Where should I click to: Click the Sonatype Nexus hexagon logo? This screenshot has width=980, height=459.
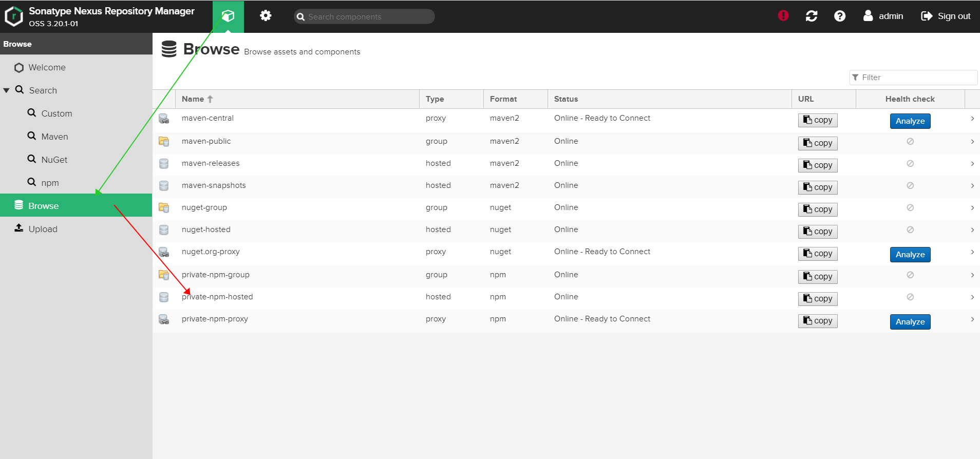[14, 16]
